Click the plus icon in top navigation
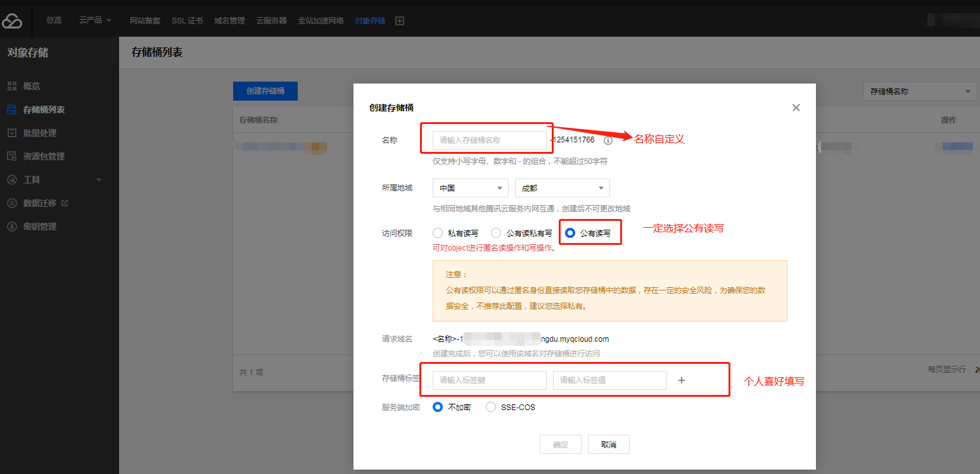 [x=400, y=21]
